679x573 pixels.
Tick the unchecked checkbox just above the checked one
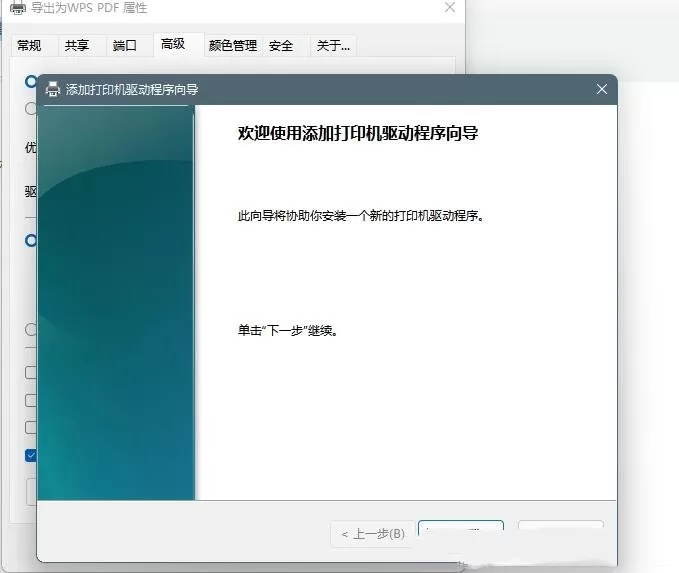pos(31,427)
